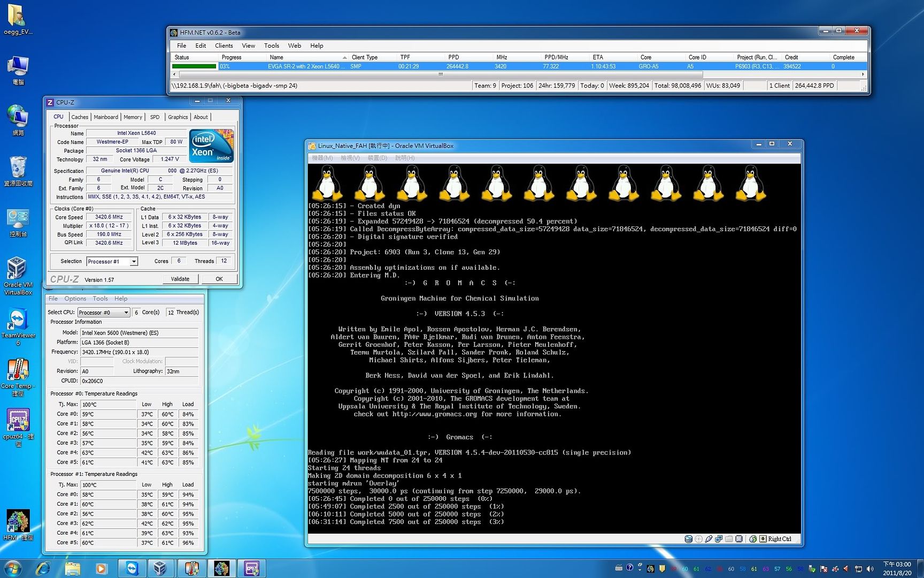Sort HFM.NET list by Name column
Screen dimensions: 924x578
307,57
